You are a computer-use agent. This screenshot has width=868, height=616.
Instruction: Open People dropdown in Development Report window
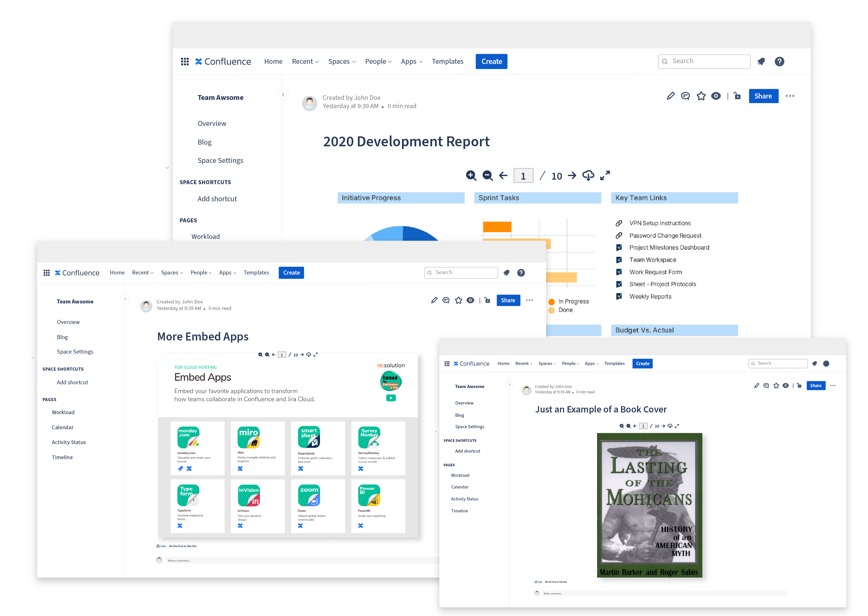coord(378,61)
